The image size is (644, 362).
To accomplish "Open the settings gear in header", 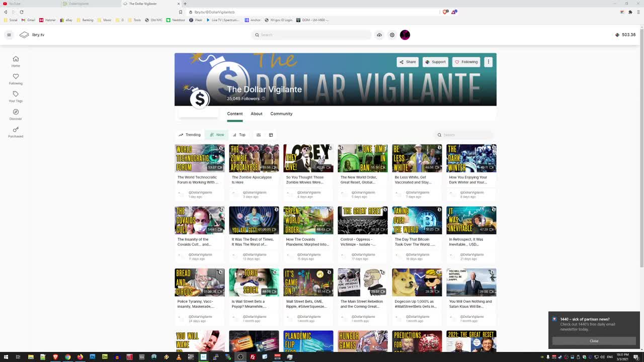I will click(x=392, y=35).
